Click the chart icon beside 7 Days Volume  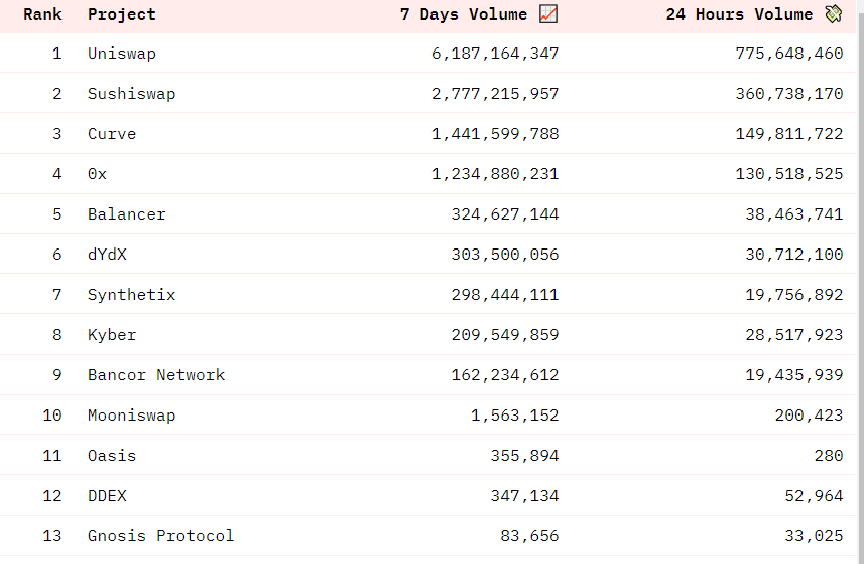coord(548,14)
